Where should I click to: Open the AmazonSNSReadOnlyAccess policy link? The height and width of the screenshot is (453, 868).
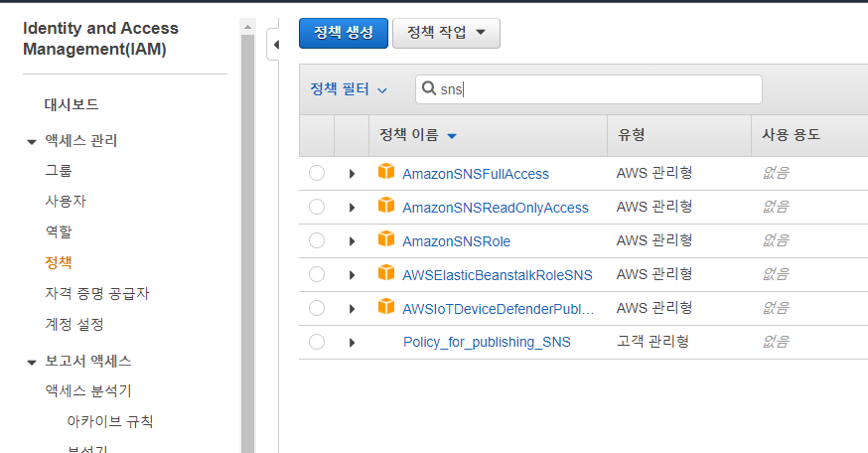(x=496, y=208)
